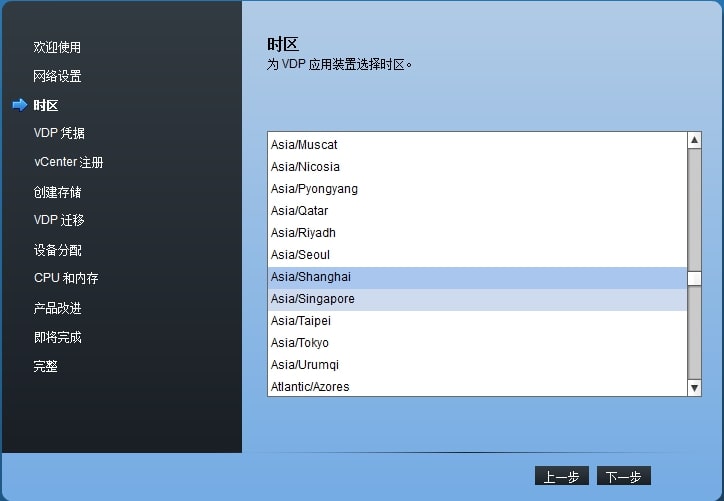Image resolution: width=724 pixels, height=501 pixels.
Task: Open 创建存储 wizard step
Action: (57, 192)
